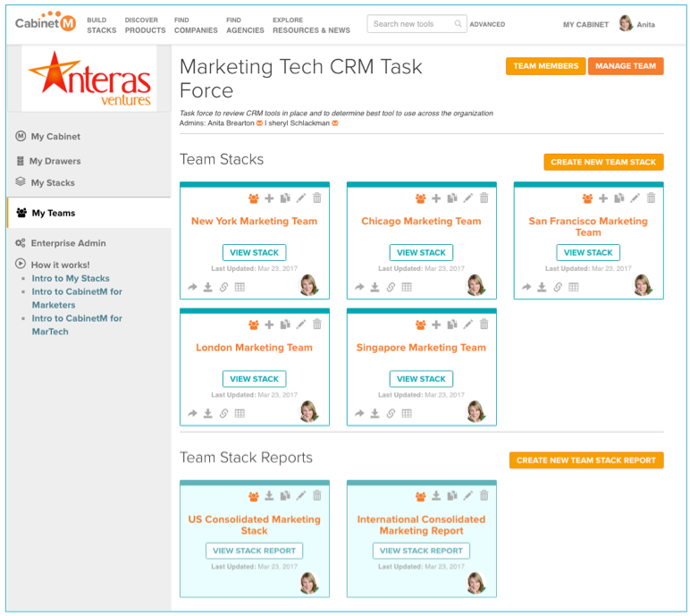Click Anita's profile avatar in header

pos(626,23)
